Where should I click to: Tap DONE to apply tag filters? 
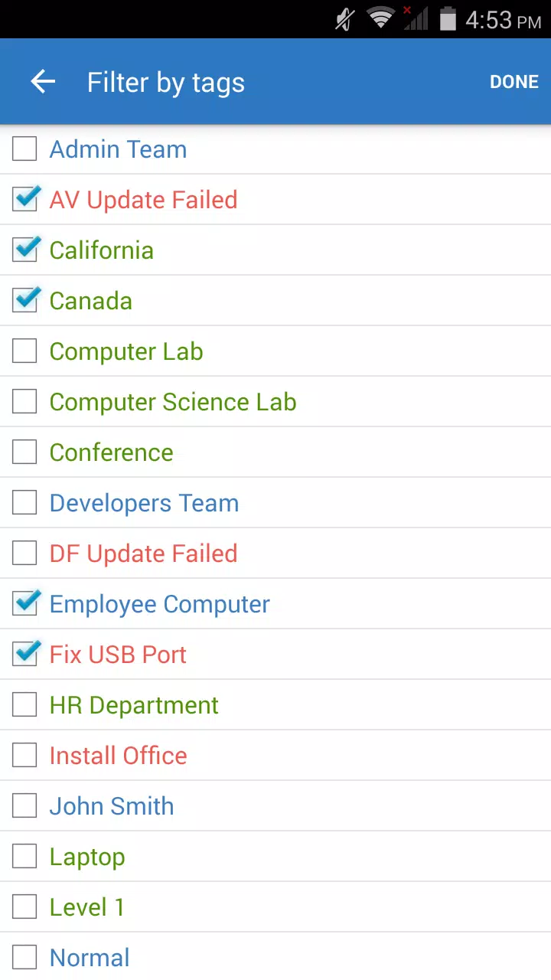[x=514, y=82]
